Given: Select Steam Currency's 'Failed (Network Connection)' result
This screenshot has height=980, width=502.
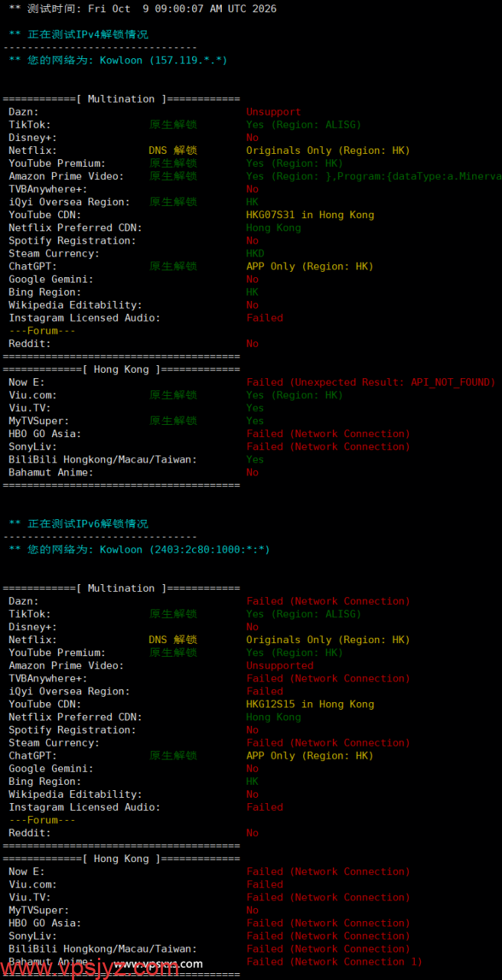Looking at the screenshot, I should [328, 743].
